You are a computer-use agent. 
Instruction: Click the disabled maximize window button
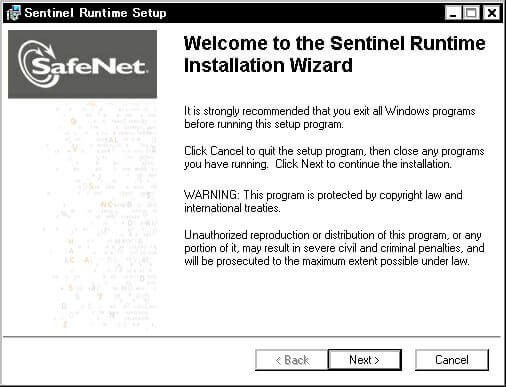471,13
